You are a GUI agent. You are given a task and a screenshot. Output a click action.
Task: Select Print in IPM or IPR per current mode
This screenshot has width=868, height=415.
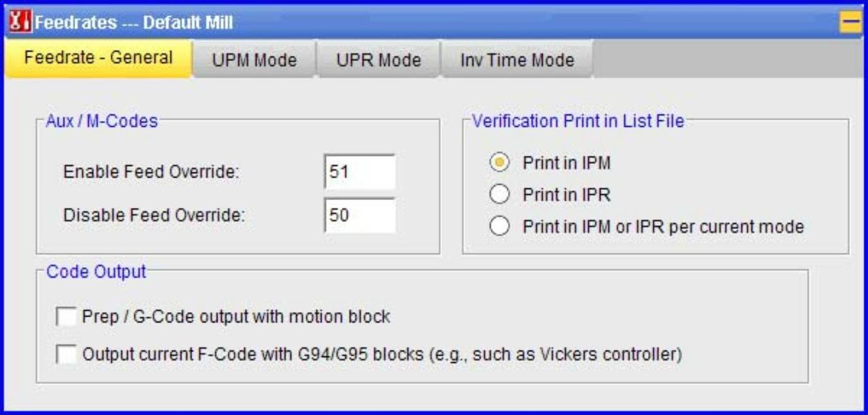point(500,226)
